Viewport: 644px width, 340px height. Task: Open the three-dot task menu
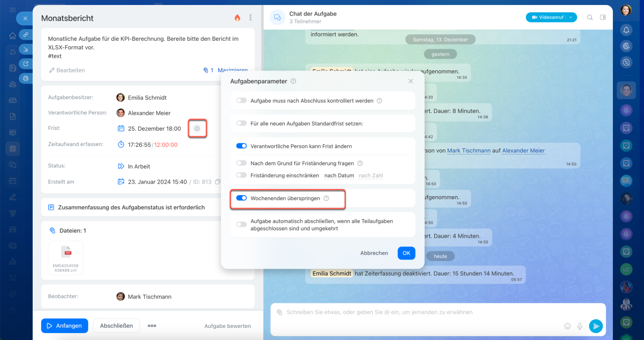(251, 18)
